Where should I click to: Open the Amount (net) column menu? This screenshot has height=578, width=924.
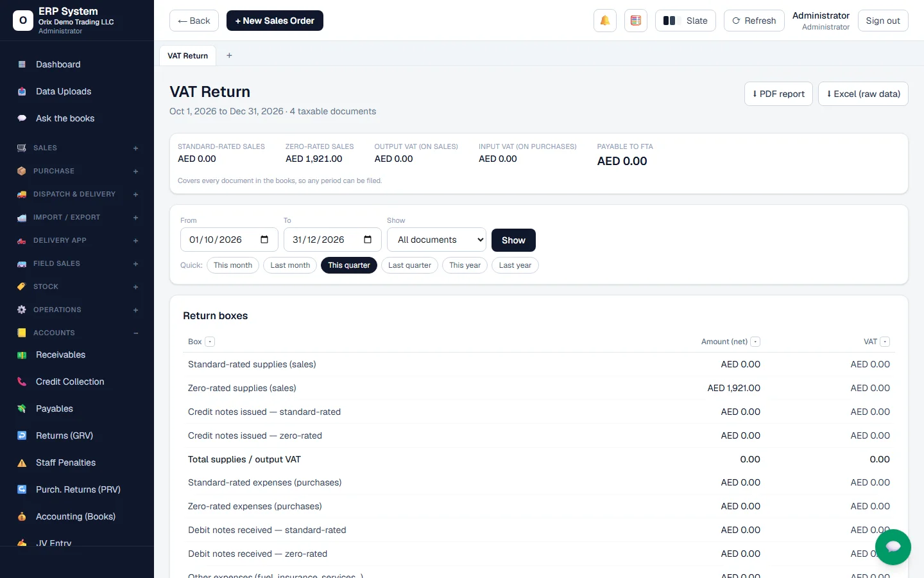click(755, 342)
